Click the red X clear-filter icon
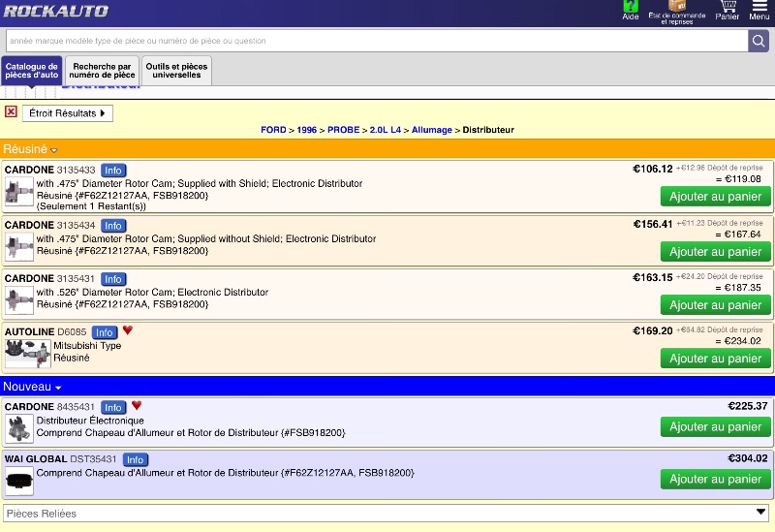 11,112
